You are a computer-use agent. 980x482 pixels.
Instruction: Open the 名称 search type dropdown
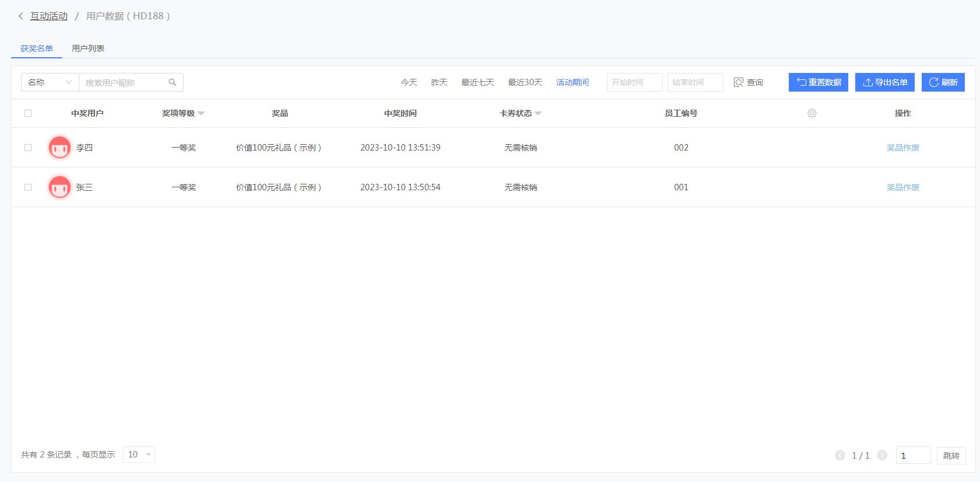click(x=50, y=82)
